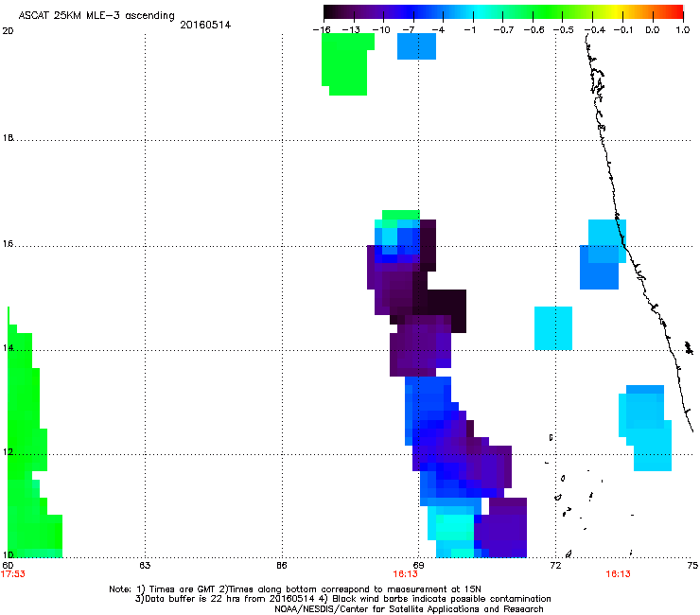Screen dimensions: 700x615
Task: Click longitude axis label 75
Action: (x=692, y=566)
